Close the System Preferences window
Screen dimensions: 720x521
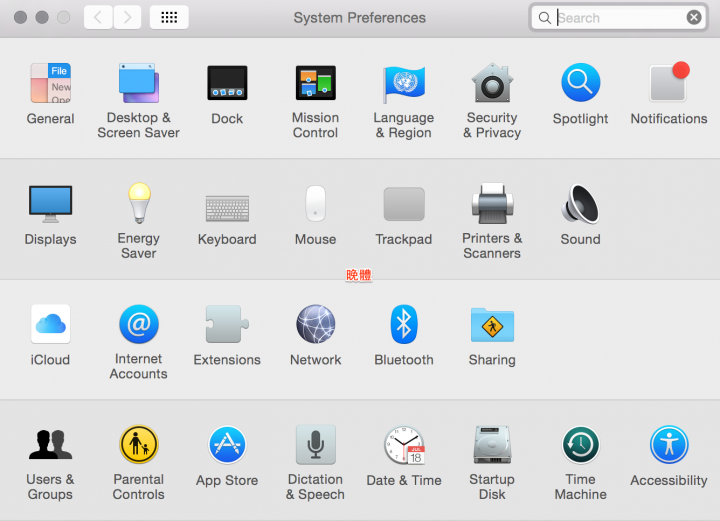click(x=20, y=17)
